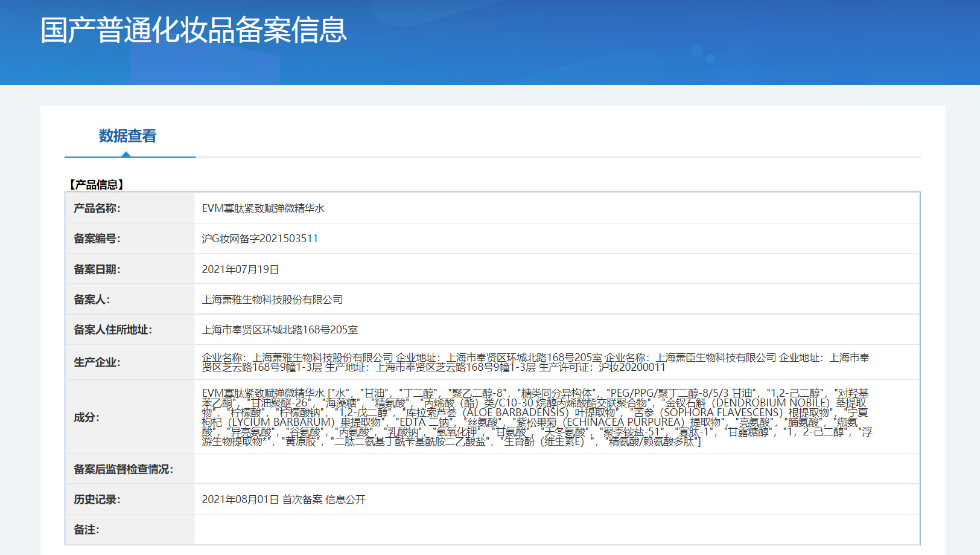Click the 生产企业 details text

point(536,362)
